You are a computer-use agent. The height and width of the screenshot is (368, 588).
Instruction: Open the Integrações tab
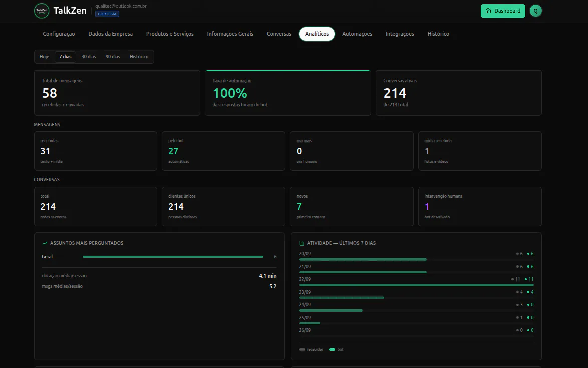click(x=400, y=34)
